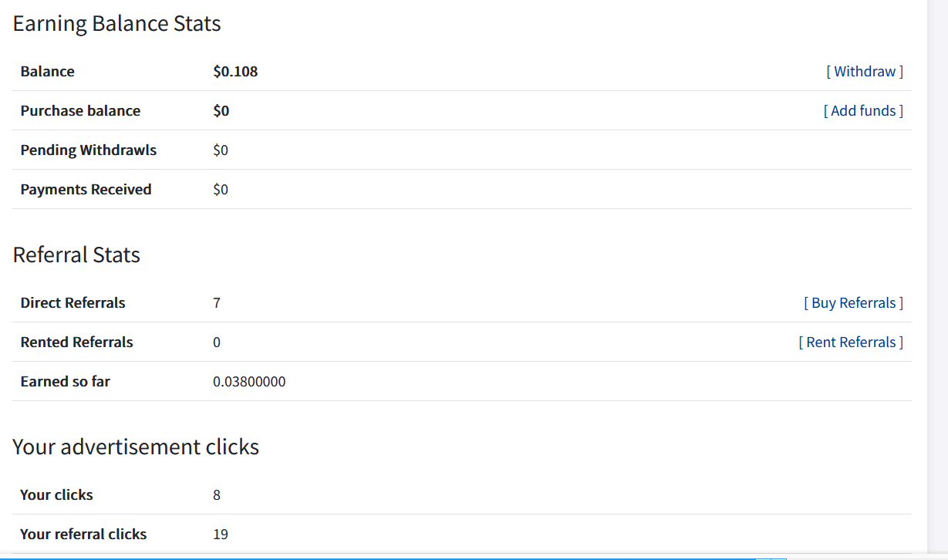
Task: Click the Earning Balance Stats heading
Action: click(x=117, y=24)
